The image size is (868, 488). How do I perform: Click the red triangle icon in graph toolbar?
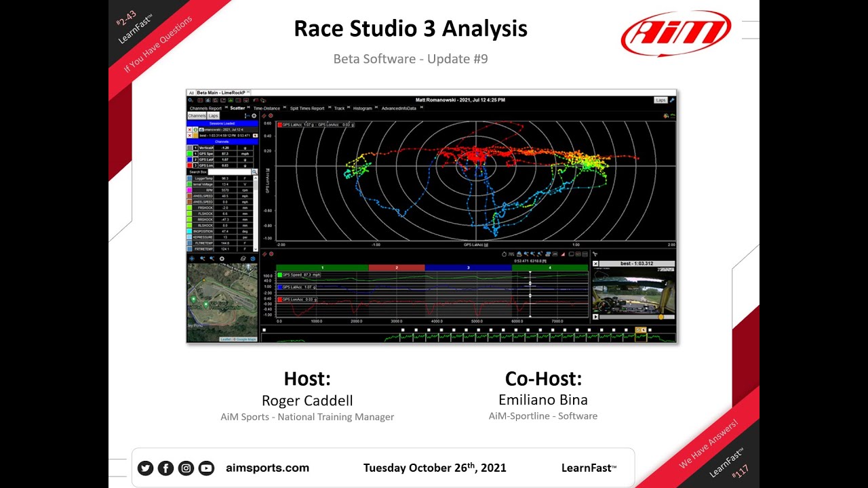coord(563,254)
